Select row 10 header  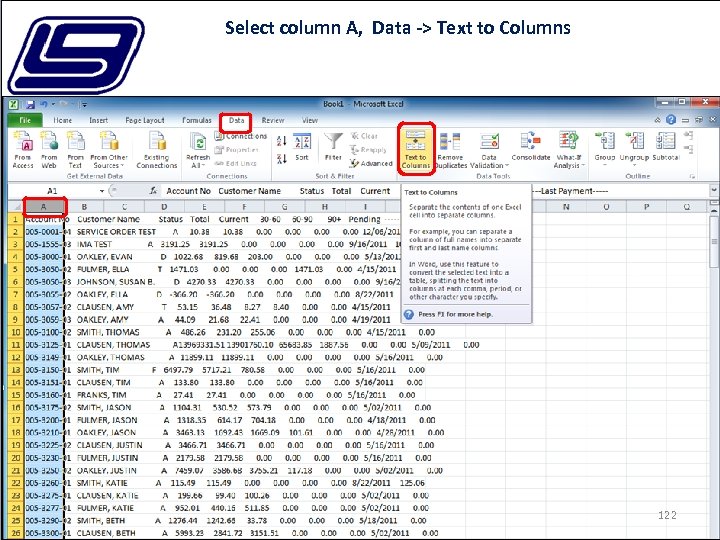click(16, 332)
